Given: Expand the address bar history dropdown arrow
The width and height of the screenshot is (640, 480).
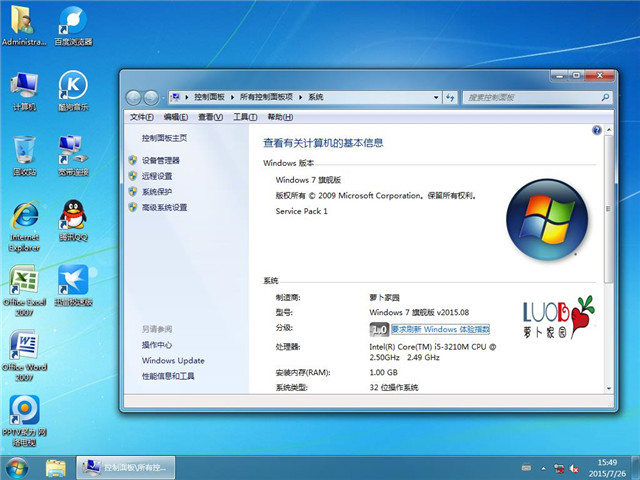Looking at the screenshot, I should click(441, 97).
